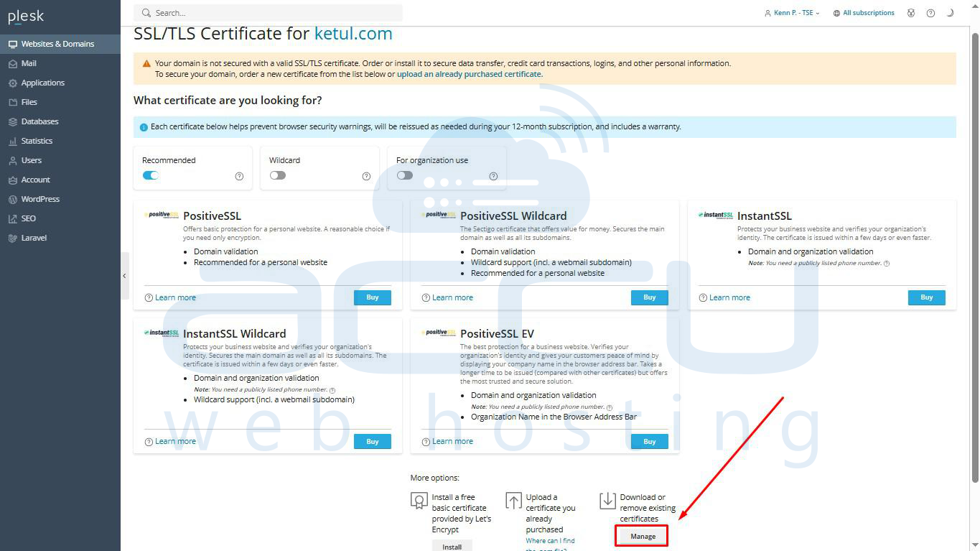Buy the PositiveSSL EV certificate

650,441
